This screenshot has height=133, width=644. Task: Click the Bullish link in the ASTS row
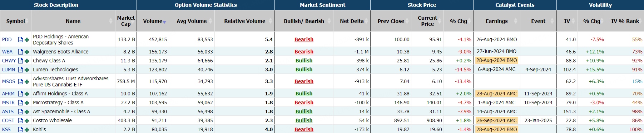(304, 111)
